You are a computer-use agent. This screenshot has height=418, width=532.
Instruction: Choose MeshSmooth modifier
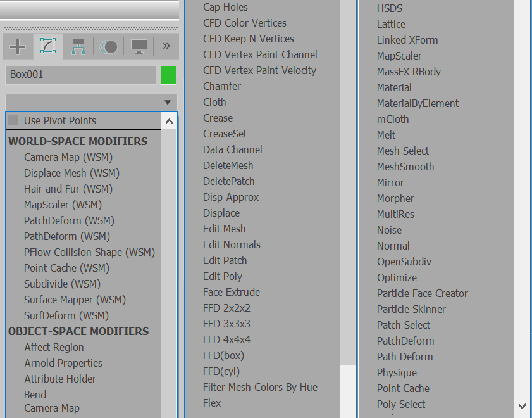[x=405, y=167]
